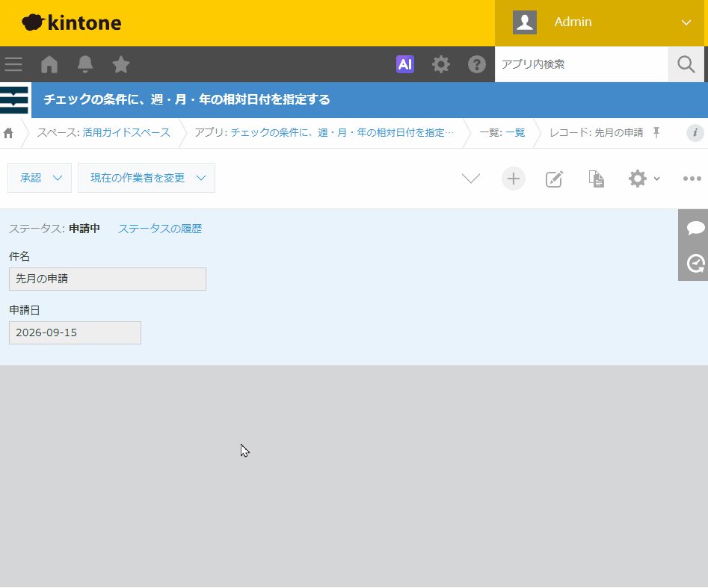The height and width of the screenshot is (588, 708).
Task: Open the hamburger navigation menu
Action: pos(13,64)
